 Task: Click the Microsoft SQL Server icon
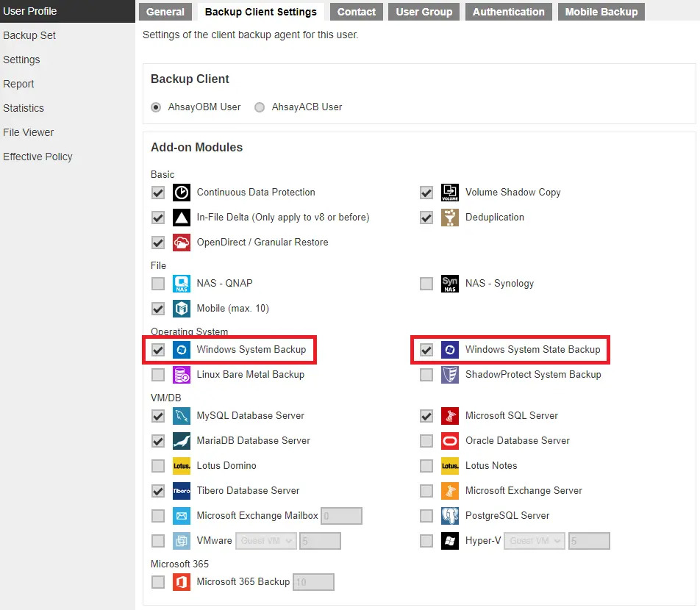point(450,416)
